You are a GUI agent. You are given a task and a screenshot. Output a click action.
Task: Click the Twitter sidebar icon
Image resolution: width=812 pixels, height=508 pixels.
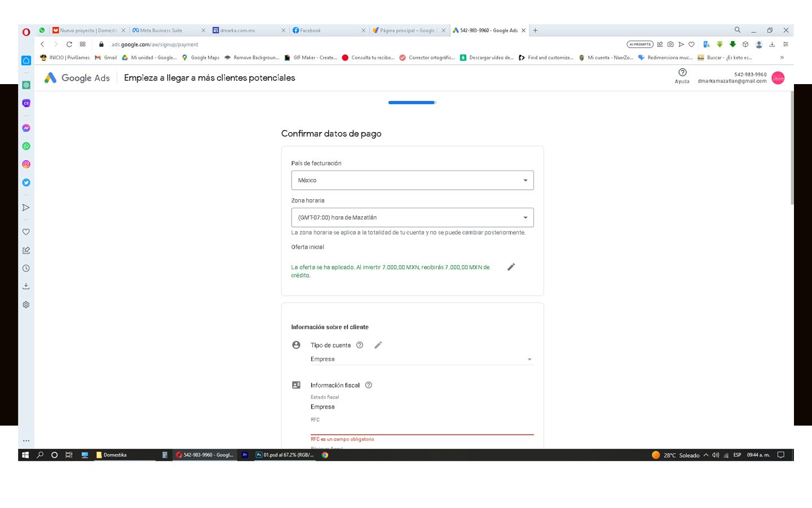click(26, 183)
